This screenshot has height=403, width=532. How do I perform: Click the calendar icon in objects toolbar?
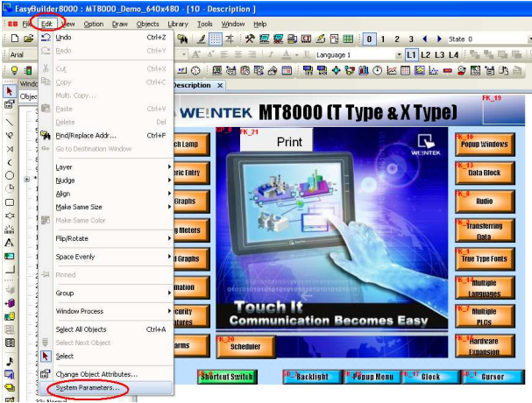point(287,71)
